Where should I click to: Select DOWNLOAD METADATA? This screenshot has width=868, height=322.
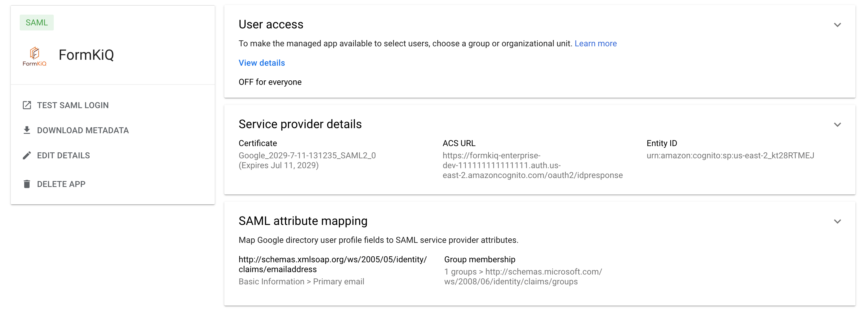click(83, 130)
